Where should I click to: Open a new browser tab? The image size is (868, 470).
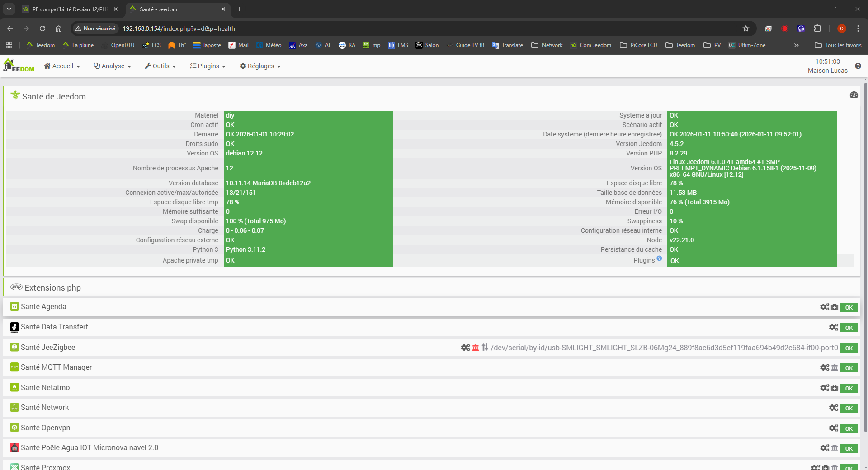pyautogui.click(x=240, y=9)
